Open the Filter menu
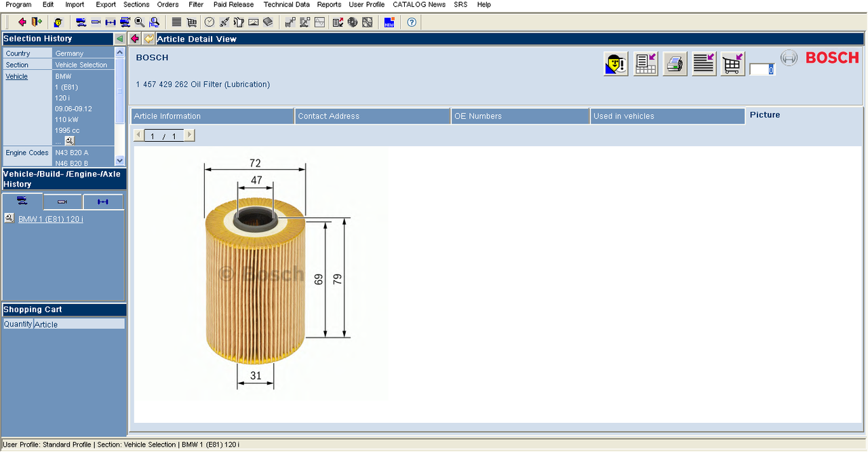This screenshot has width=868, height=452. coord(196,5)
